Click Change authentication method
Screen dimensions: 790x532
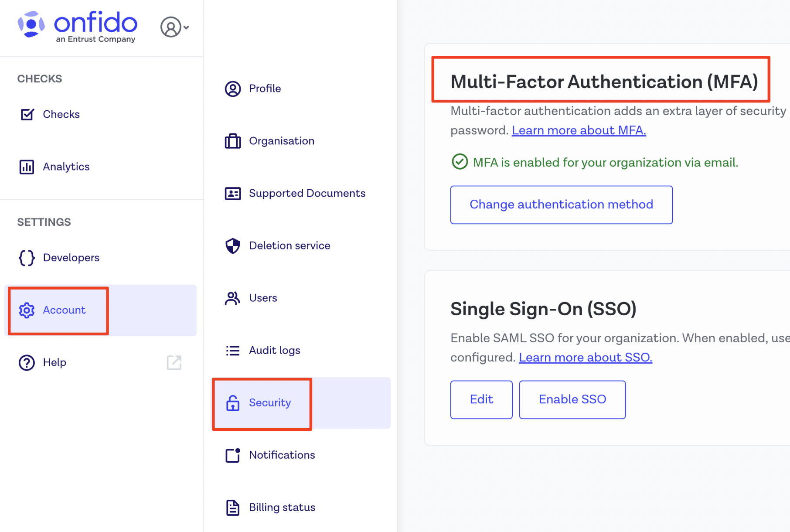[561, 205]
